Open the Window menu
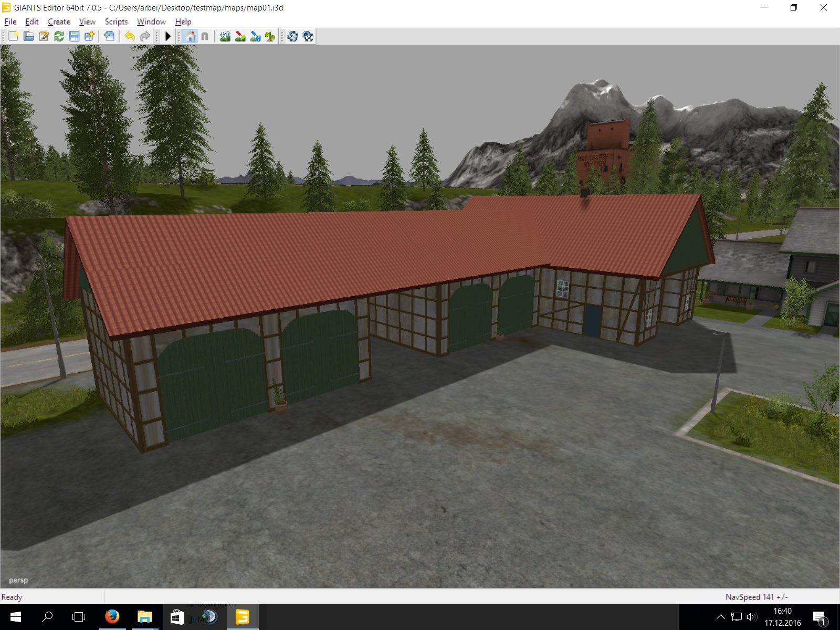This screenshot has width=840, height=630. coord(151,22)
